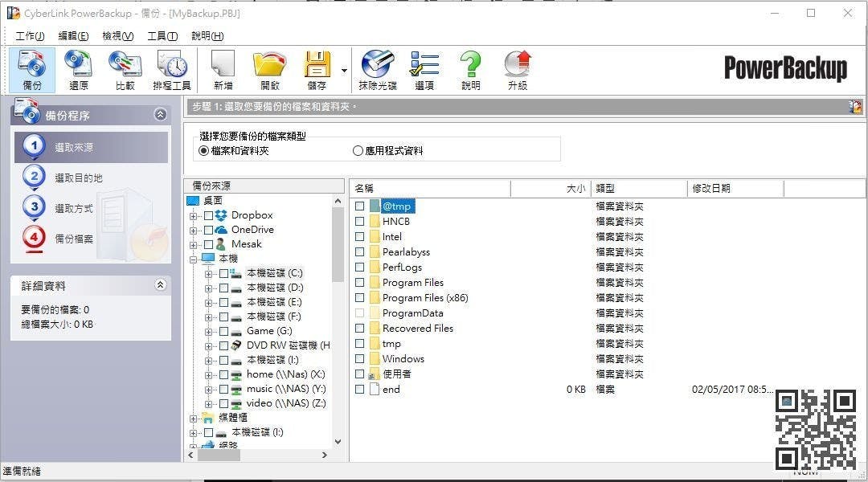The image size is (868, 482).
Task: Click the 抹除光碟 erase disc icon
Action: click(x=378, y=70)
